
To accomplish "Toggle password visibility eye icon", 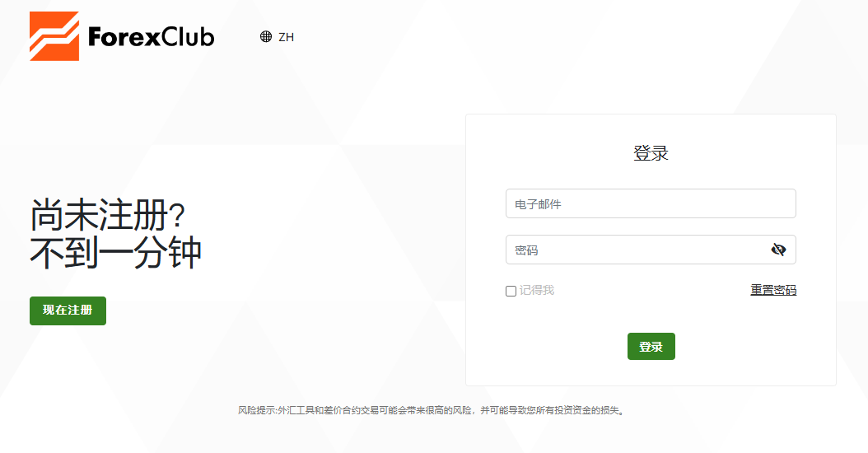I will (778, 250).
